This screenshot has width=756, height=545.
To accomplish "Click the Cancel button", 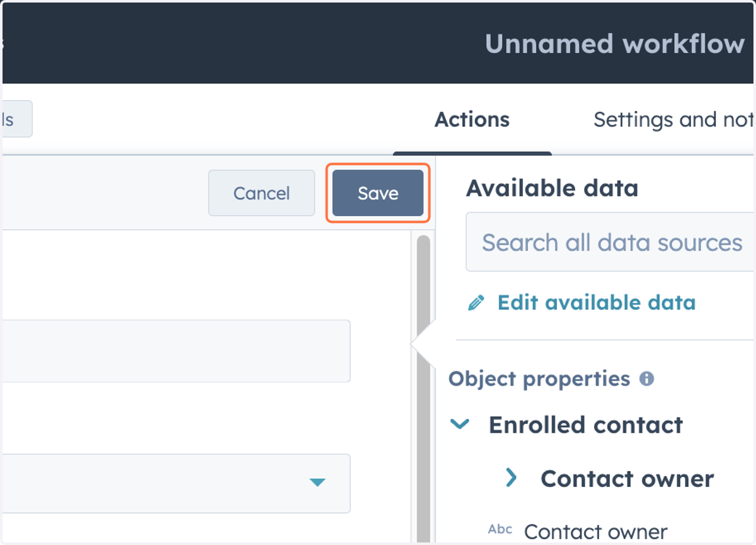I will pos(261,193).
